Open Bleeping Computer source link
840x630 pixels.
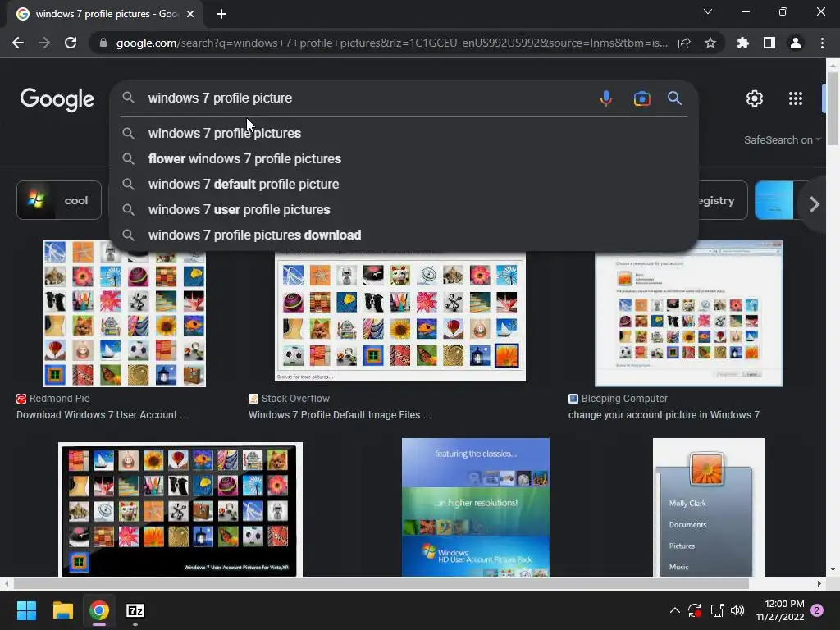click(618, 399)
